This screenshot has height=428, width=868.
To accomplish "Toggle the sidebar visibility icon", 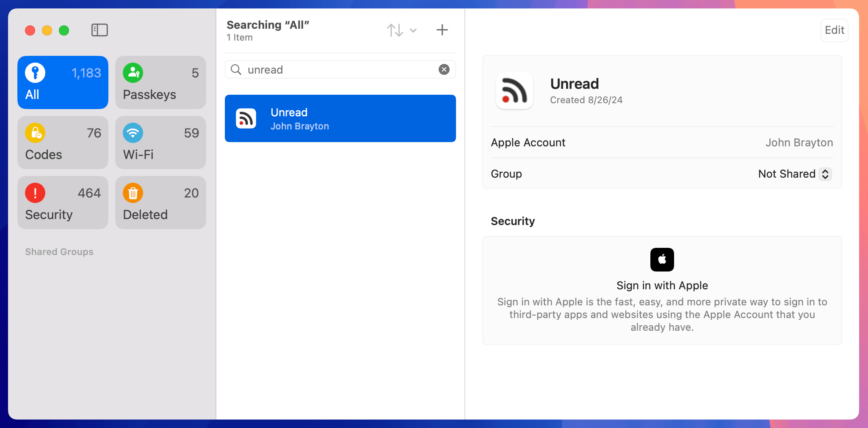I will pyautogui.click(x=100, y=30).
